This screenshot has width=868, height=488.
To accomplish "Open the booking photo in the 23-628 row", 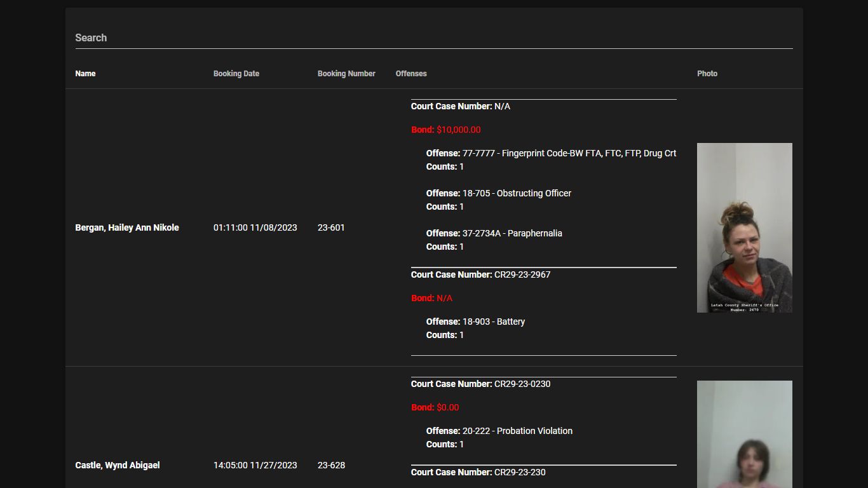I will coord(744,435).
